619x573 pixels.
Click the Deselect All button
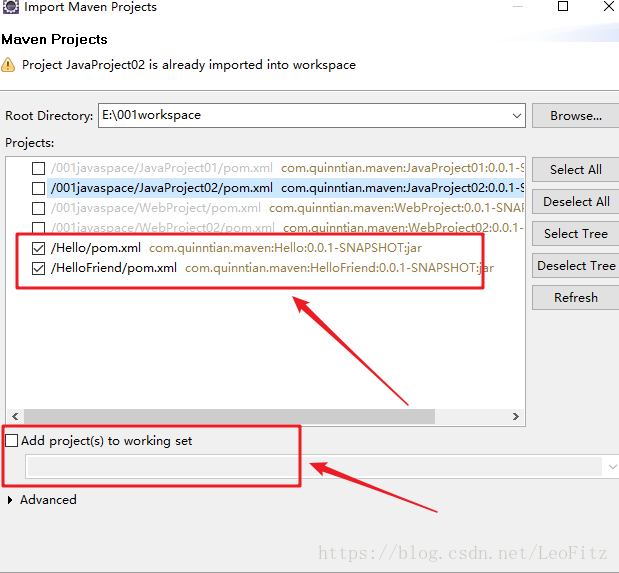point(576,201)
